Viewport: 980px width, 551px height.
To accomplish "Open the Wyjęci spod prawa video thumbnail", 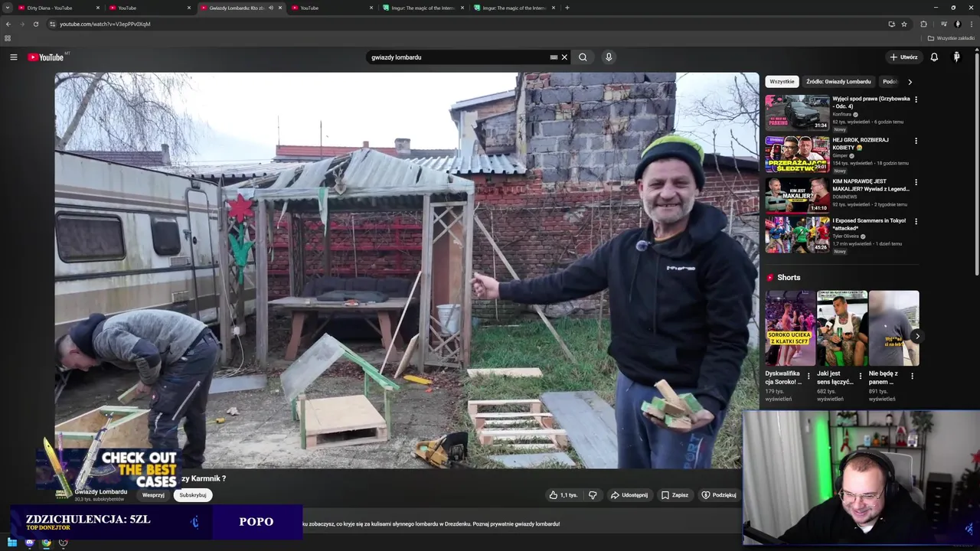I will click(797, 112).
